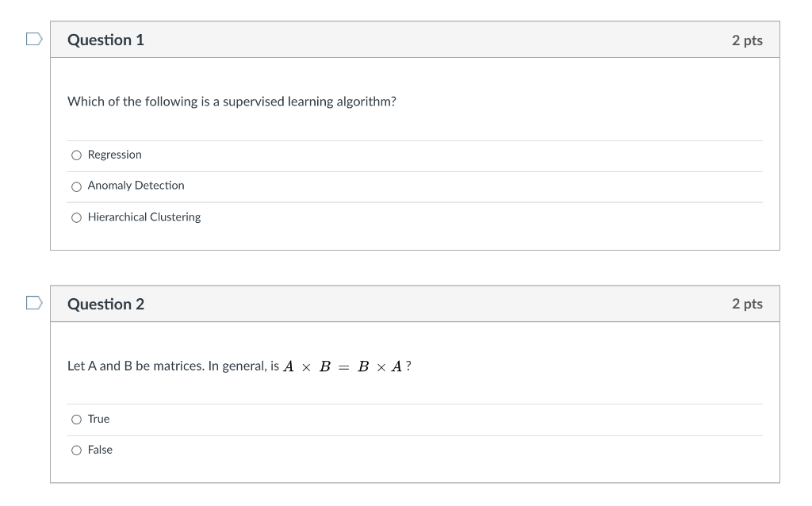Viewport: 812px width, 506px height.
Task: Click the "2 pts" label on Question 1
Action: [747, 40]
